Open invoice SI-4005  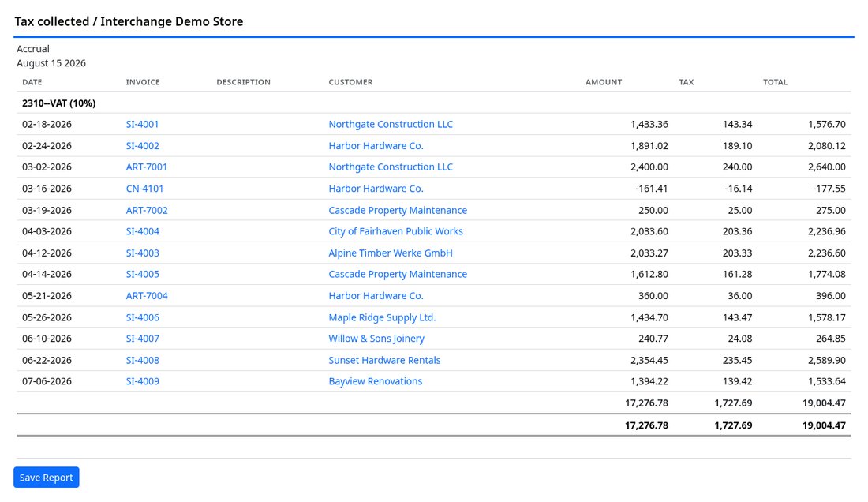click(142, 273)
